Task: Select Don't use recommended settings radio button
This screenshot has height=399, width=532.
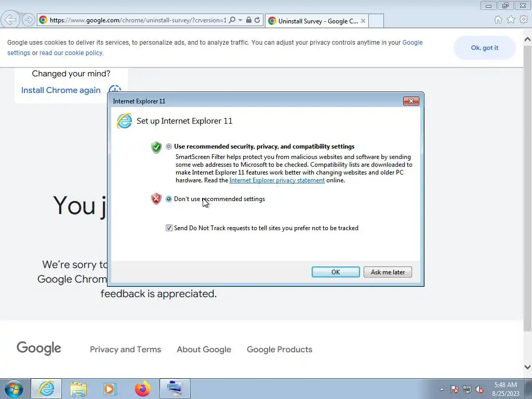Action: tap(169, 199)
